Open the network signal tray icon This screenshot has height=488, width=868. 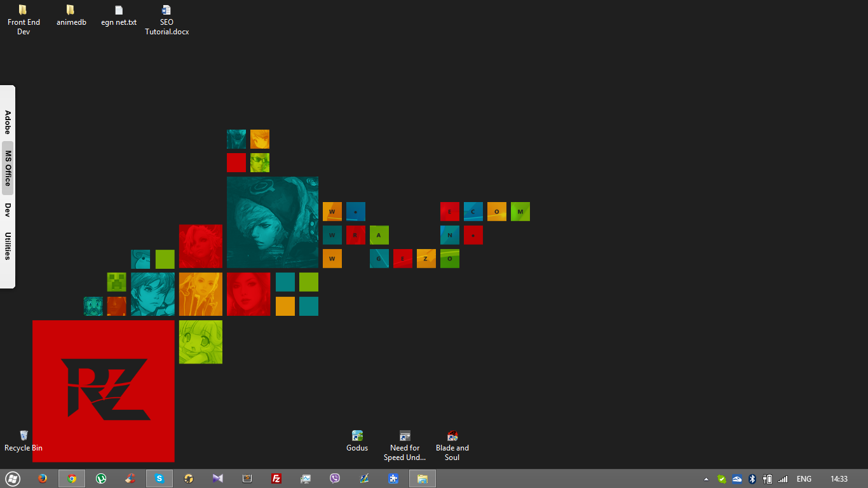(783, 479)
